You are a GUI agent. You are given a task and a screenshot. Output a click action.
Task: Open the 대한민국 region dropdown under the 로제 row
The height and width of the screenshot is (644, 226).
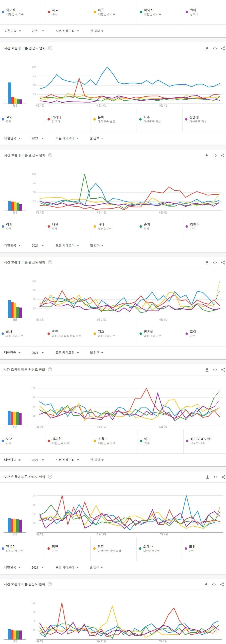13,138
